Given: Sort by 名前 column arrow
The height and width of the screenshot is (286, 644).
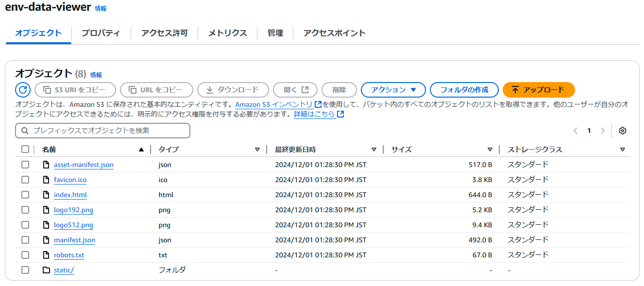Looking at the screenshot, I should [141, 150].
